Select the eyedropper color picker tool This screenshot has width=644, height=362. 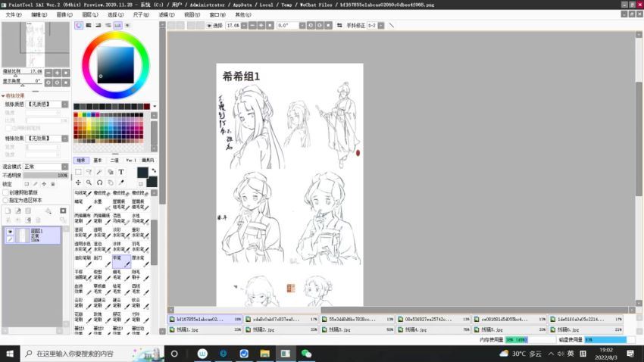pos(120,183)
